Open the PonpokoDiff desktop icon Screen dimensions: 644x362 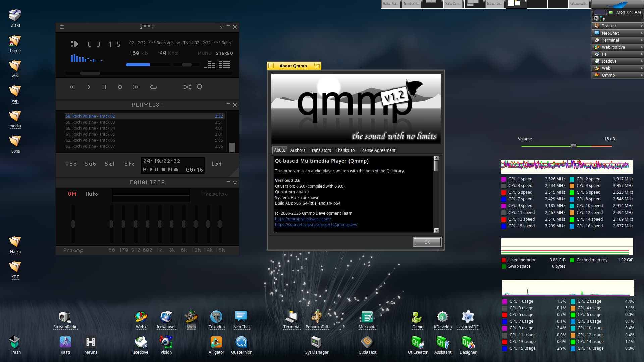point(317,321)
